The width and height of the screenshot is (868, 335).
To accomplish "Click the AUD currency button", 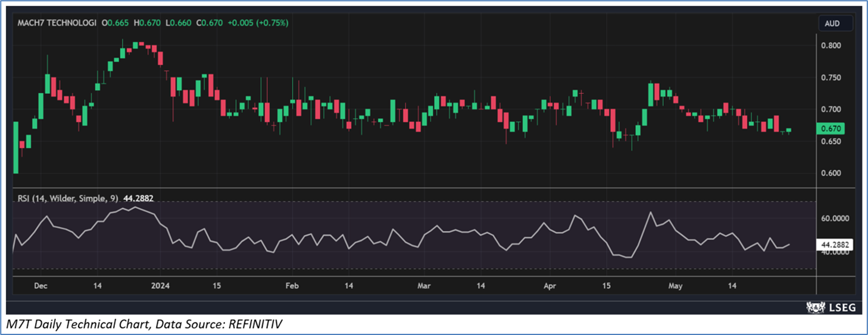I will 836,24.
